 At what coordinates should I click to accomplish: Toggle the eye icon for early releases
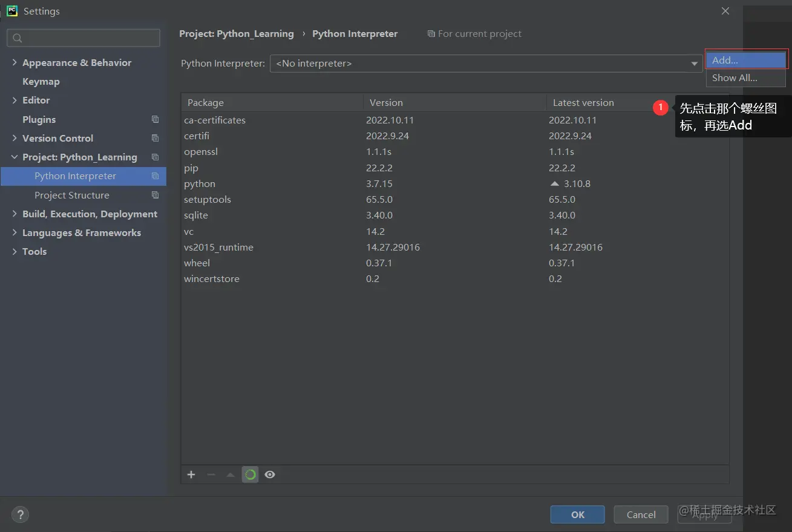[270, 475]
